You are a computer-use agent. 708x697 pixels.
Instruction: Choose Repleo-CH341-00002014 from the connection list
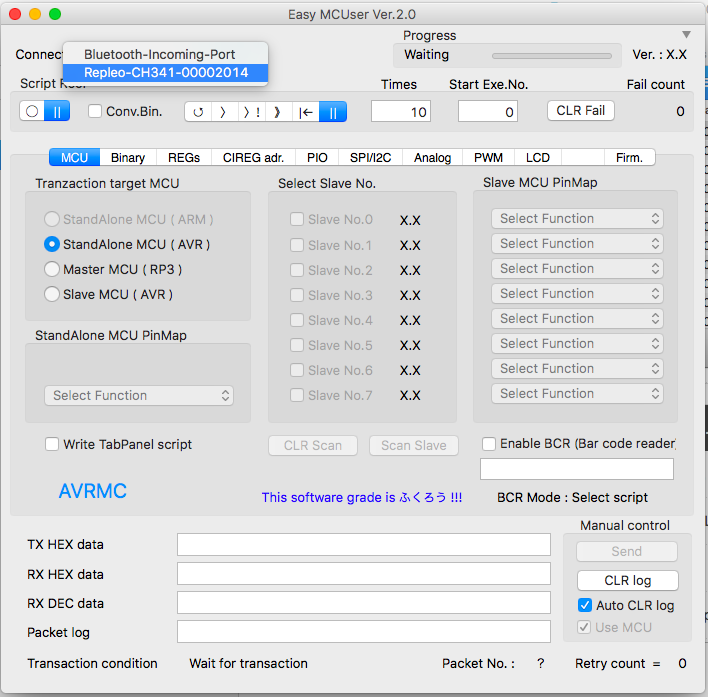[x=165, y=73]
